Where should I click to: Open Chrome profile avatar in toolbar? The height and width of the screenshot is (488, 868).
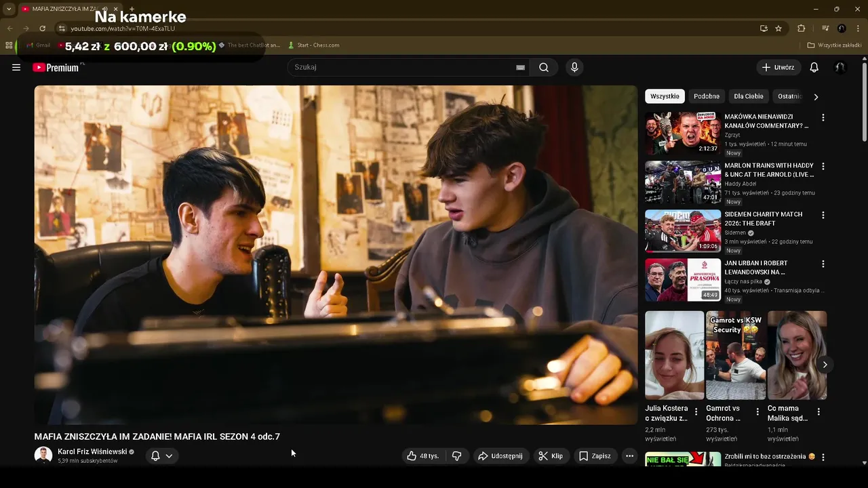tap(842, 28)
